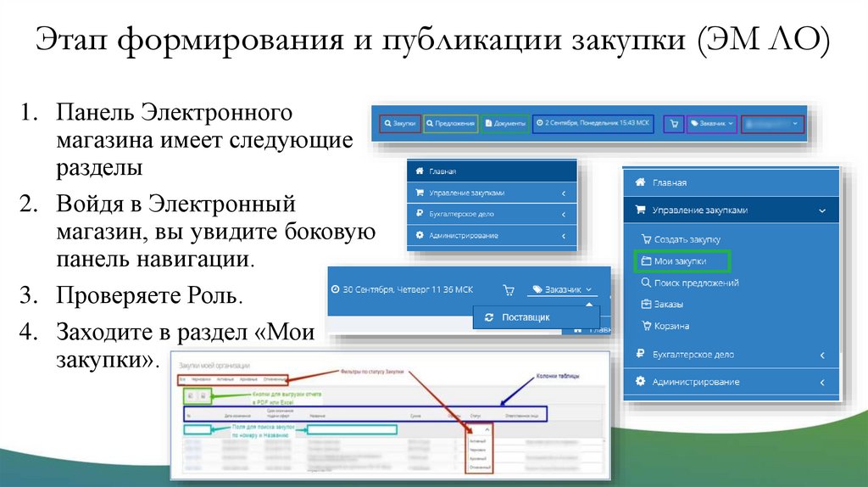Click the Название column header
This screenshot has width=868, height=487.
pos(317,416)
